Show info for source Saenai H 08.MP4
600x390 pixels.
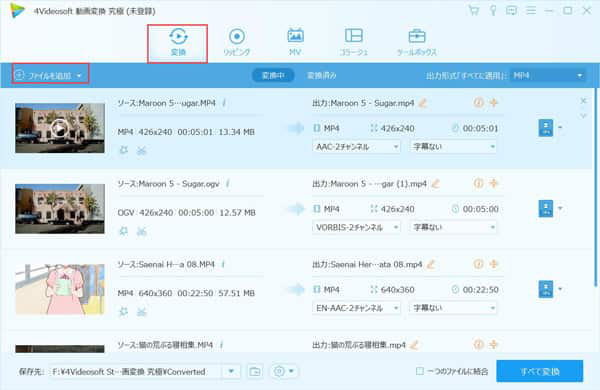coord(223,264)
